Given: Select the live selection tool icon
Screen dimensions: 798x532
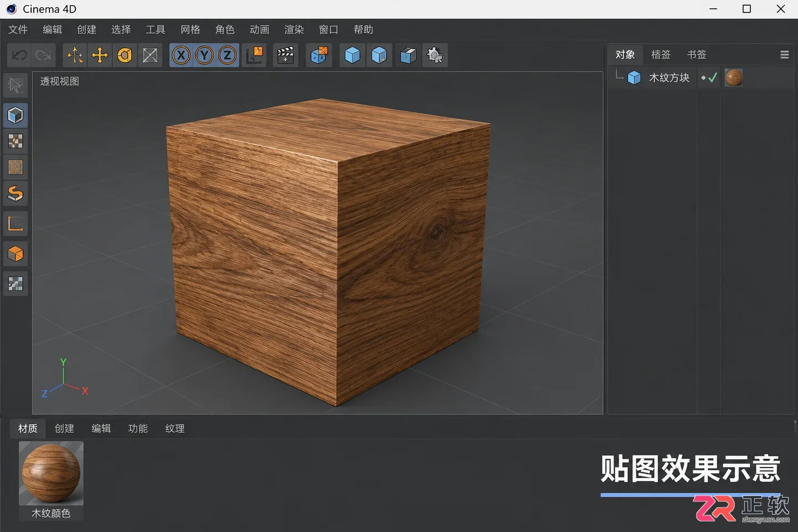Looking at the screenshot, I should coord(75,55).
